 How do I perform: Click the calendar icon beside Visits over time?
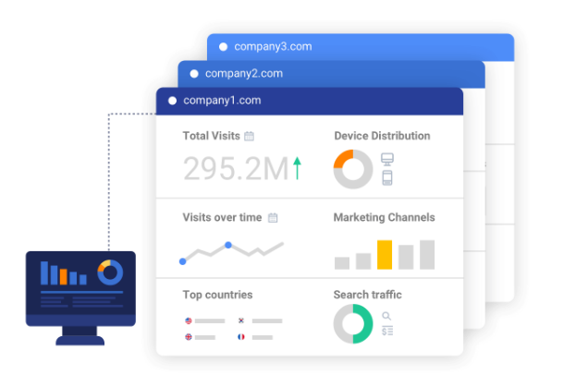(x=273, y=218)
